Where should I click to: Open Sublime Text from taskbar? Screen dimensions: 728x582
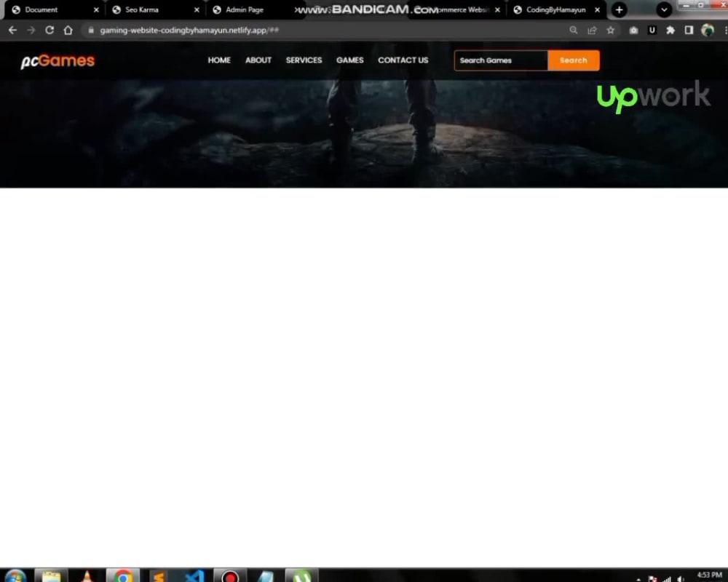tap(159, 576)
